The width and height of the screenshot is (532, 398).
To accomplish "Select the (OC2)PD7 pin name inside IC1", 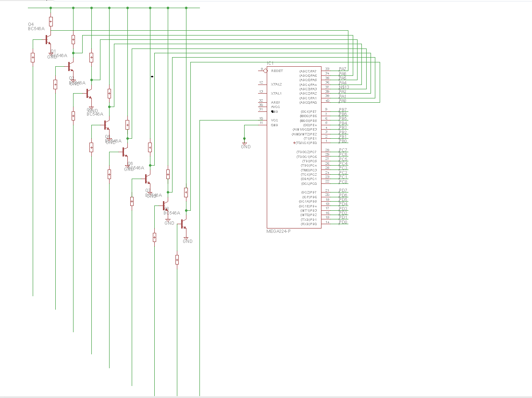I will 309,192.
